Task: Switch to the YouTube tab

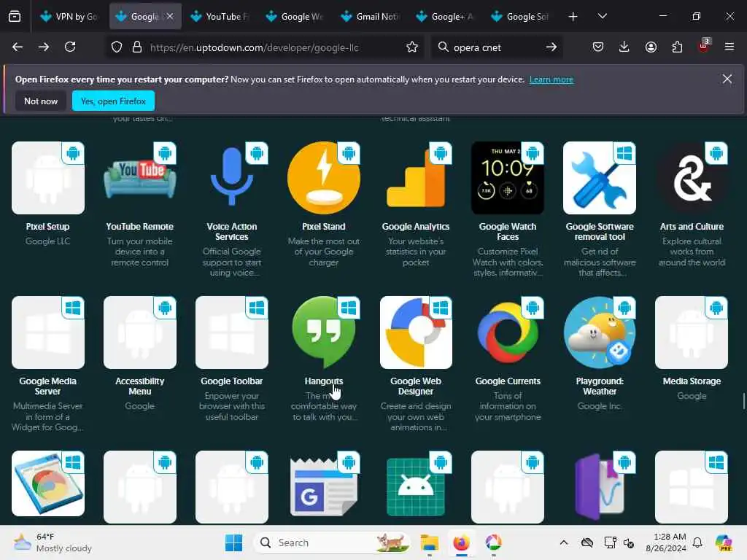Action: (220, 16)
